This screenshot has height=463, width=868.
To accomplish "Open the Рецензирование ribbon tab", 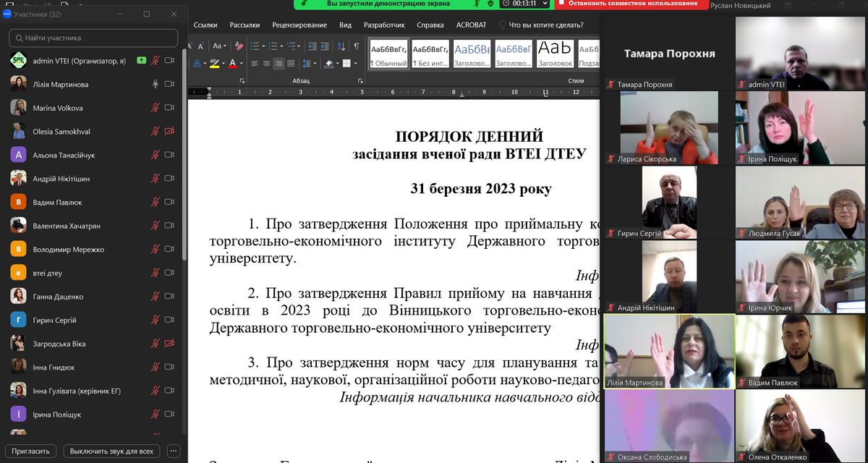I will click(x=299, y=25).
